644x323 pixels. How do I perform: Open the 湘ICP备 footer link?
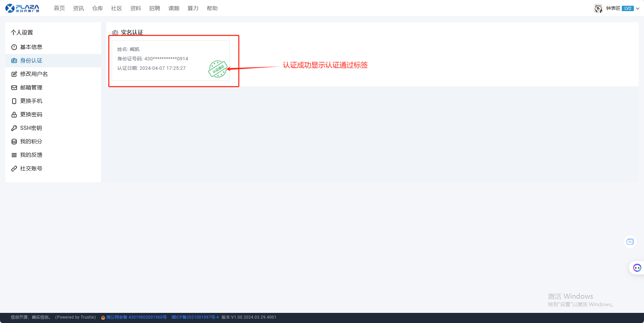pos(195,317)
